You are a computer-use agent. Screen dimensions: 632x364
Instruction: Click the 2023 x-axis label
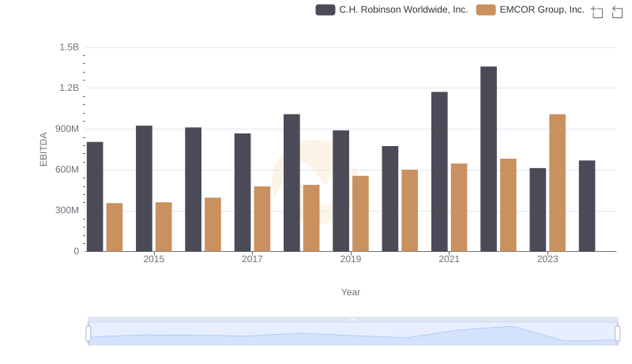547,259
